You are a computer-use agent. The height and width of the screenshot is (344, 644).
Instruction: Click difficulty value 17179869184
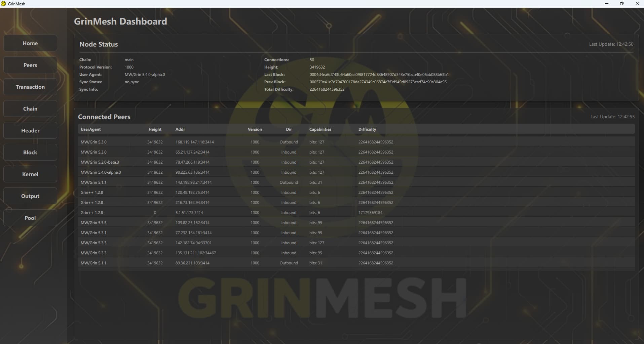coord(370,213)
